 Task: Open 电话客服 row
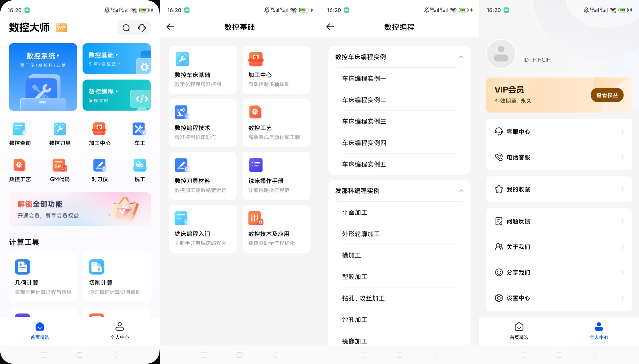559,157
